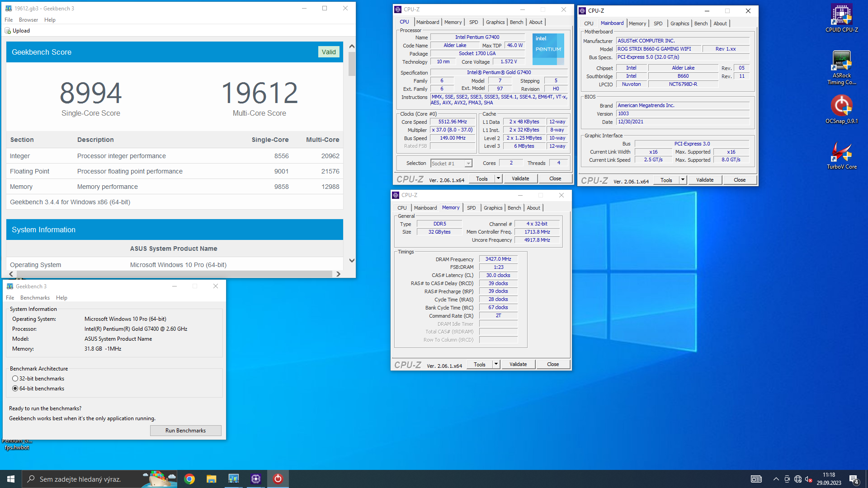Screen dimensions: 868x488
Task: Switch to the Geekbench taskbar app
Action: coord(233,479)
